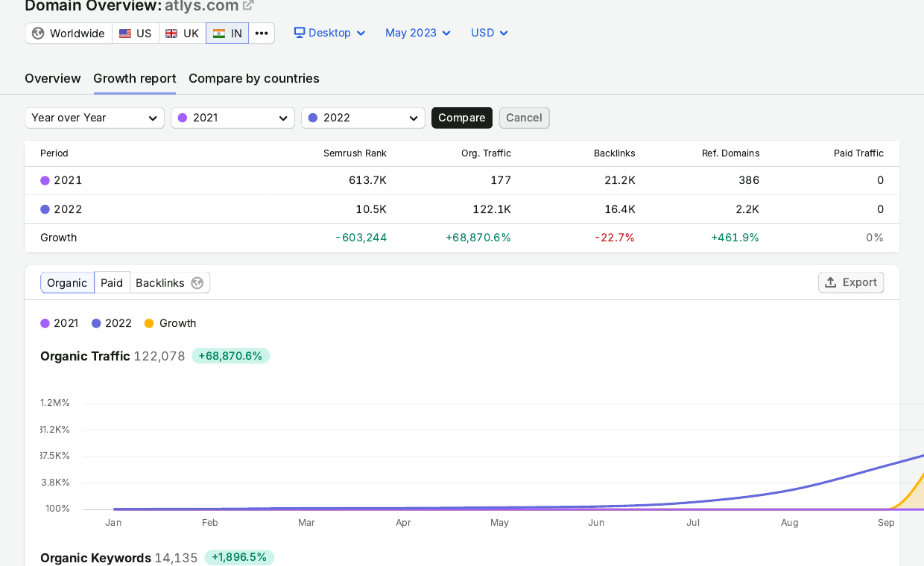Click the Export upload icon
924x566 pixels.
pos(831,282)
